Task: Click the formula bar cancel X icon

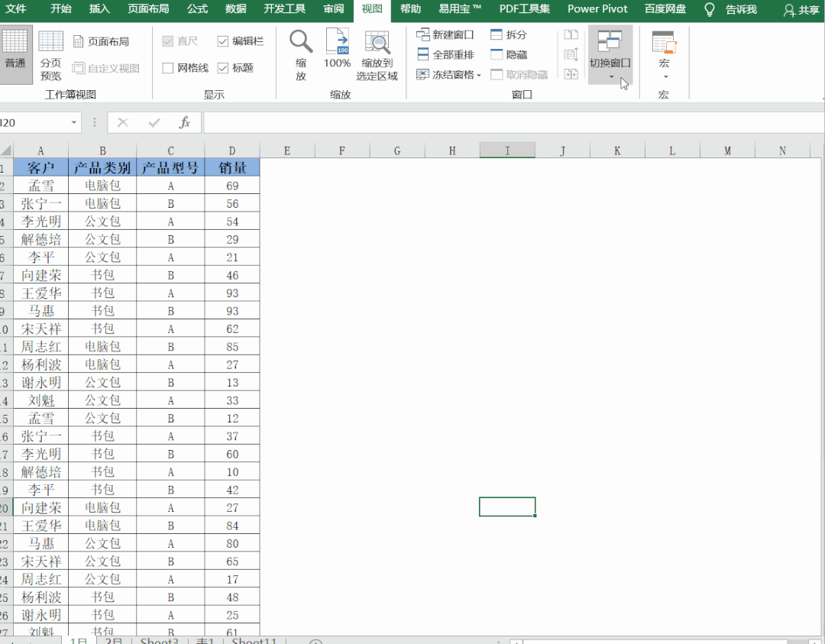Action: [x=122, y=122]
